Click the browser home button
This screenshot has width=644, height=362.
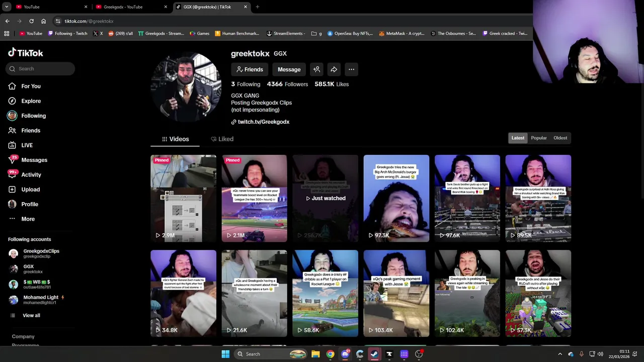tap(43, 21)
